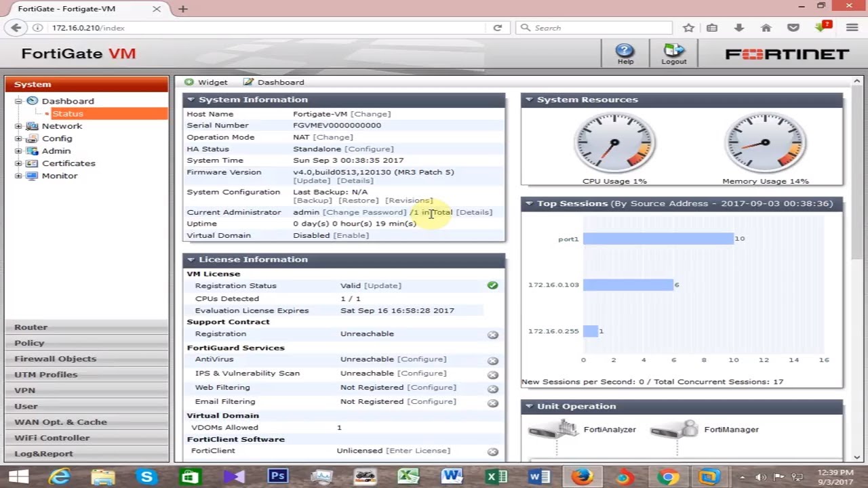This screenshot has height=488, width=868.
Task: Click the system configuration Restore link
Action: [359, 201]
